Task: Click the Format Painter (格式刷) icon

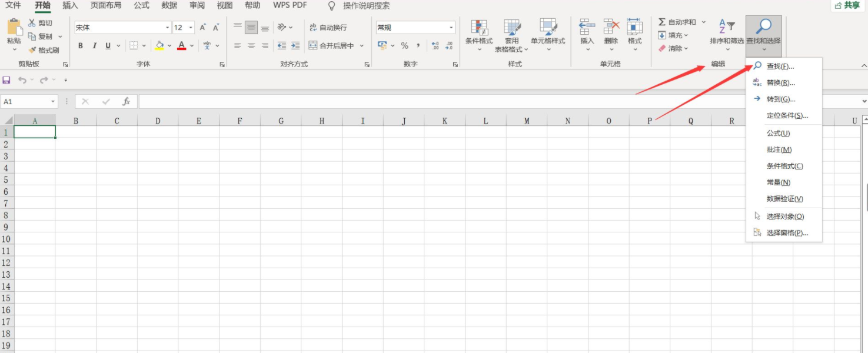Action: point(32,50)
